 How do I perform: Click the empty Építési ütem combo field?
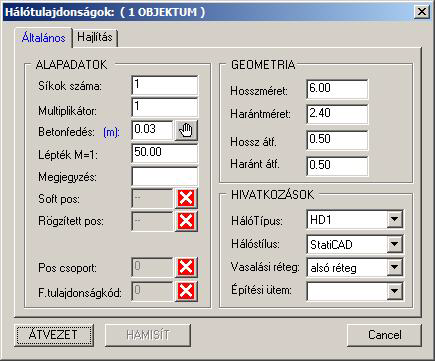(347, 292)
